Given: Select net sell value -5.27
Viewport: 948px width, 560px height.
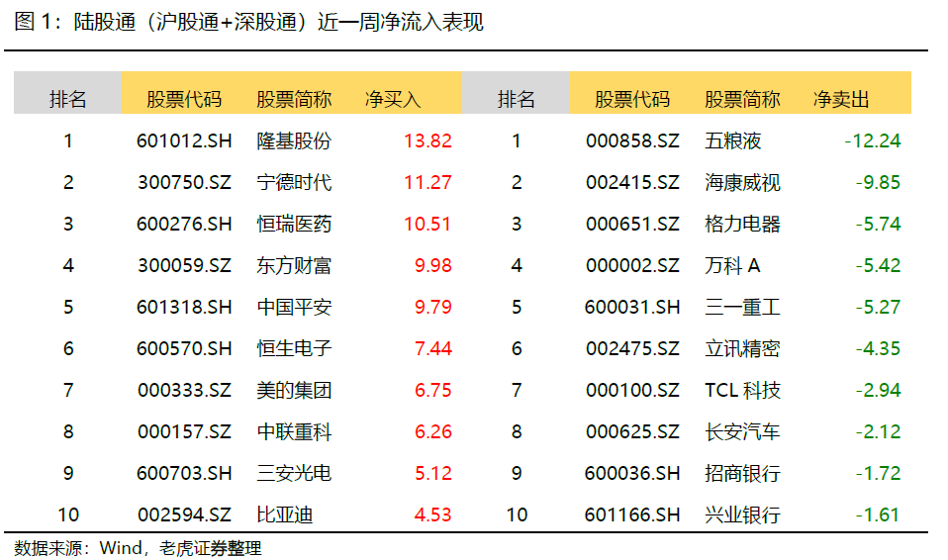Looking at the screenshot, I should point(878,308).
